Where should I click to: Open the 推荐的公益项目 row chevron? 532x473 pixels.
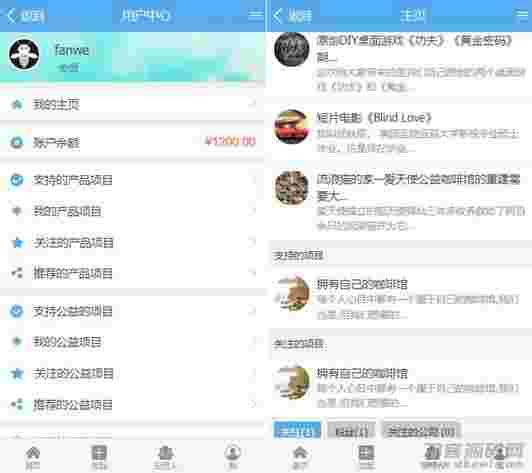[253, 404]
